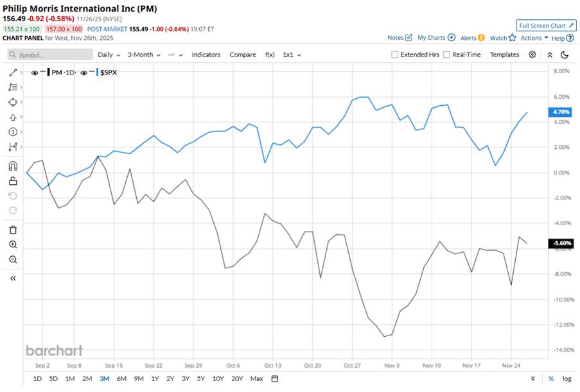Click the lock drawings icon

13,181
